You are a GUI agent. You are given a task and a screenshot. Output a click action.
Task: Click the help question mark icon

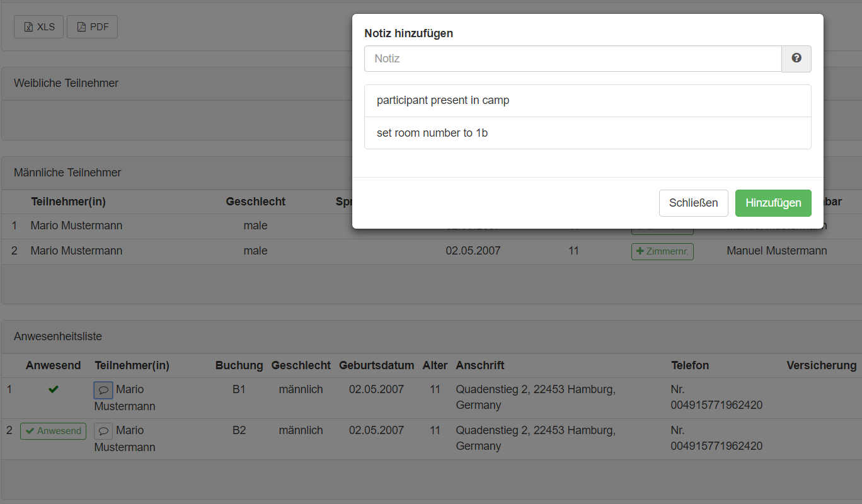(796, 59)
